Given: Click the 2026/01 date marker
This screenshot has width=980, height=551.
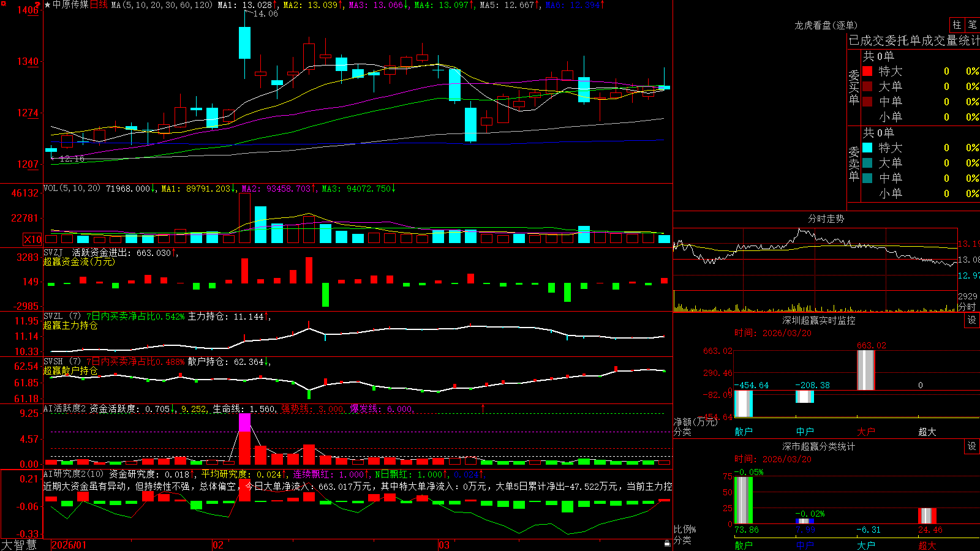Looking at the screenshot, I should point(69,545).
